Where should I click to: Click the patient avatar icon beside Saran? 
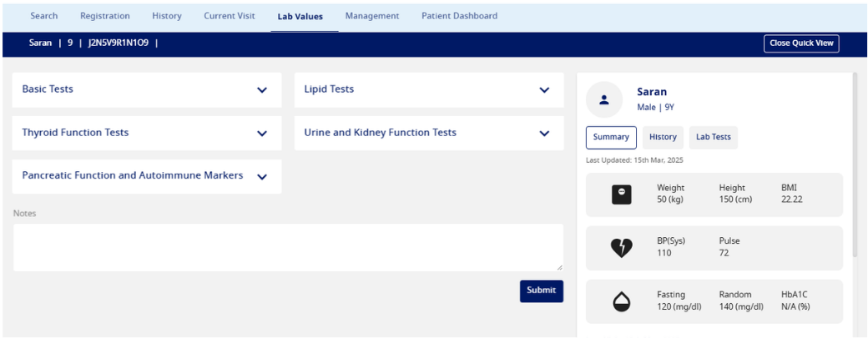pyautogui.click(x=604, y=99)
